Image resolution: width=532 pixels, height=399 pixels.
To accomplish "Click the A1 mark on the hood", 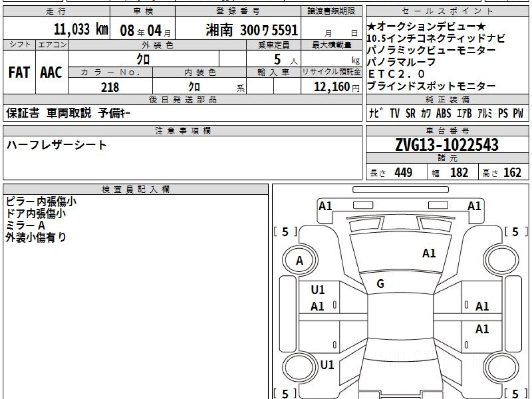I will pos(429,253).
